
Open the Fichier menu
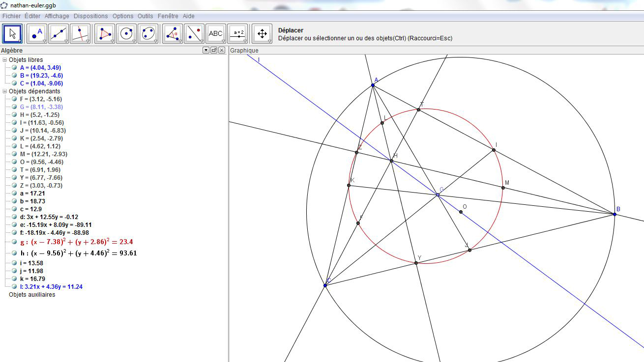coord(11,16)
